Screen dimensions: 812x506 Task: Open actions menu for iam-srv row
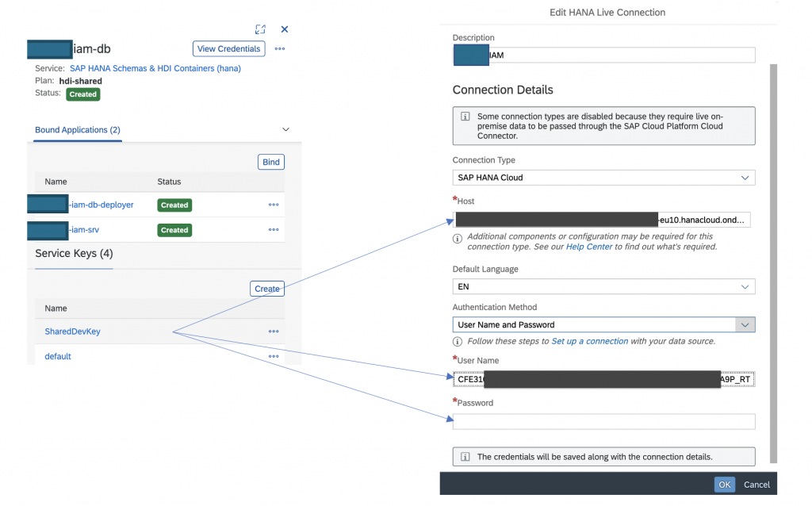click(274, 229)
